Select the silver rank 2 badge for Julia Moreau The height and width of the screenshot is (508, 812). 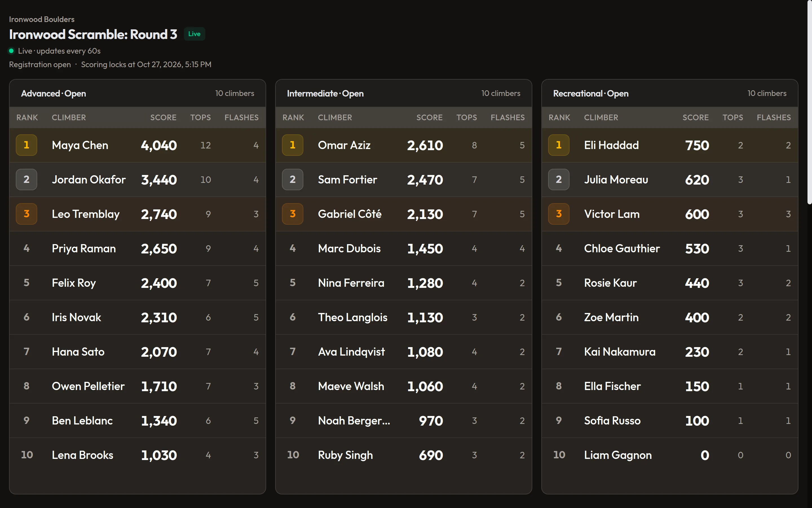coord(559,179)
